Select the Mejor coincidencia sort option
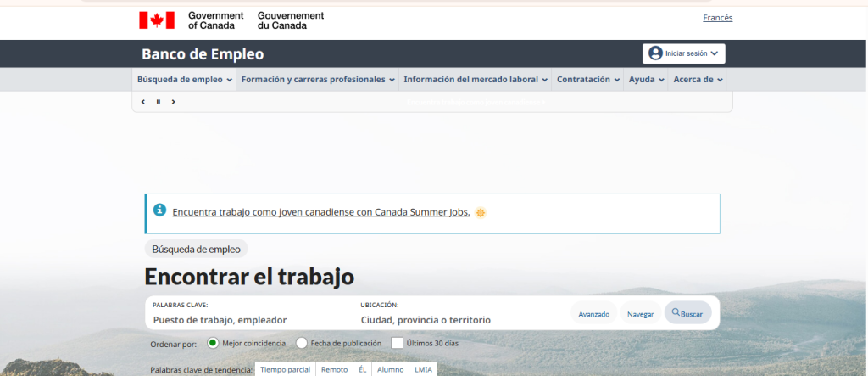 [213, 343]
